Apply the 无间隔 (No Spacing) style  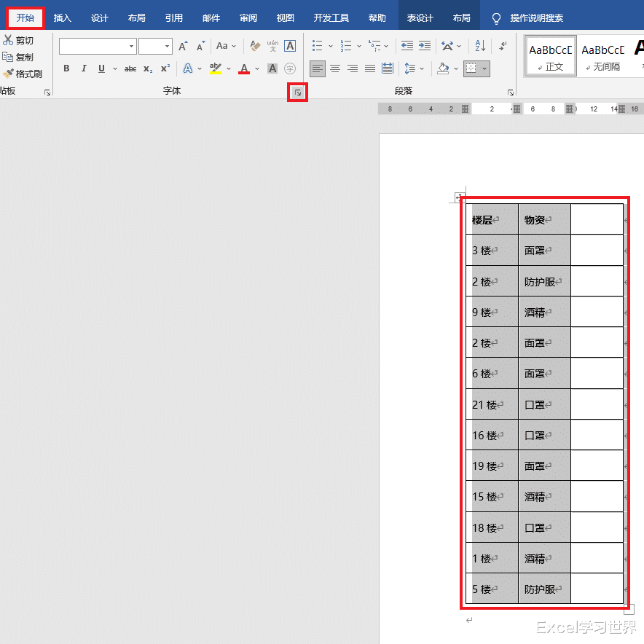[602, 56]
